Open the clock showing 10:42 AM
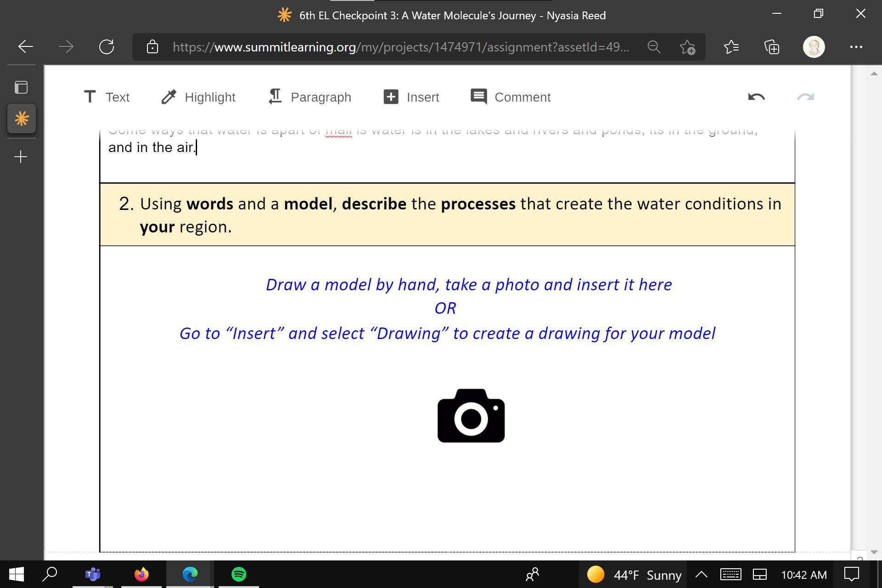 804,575
